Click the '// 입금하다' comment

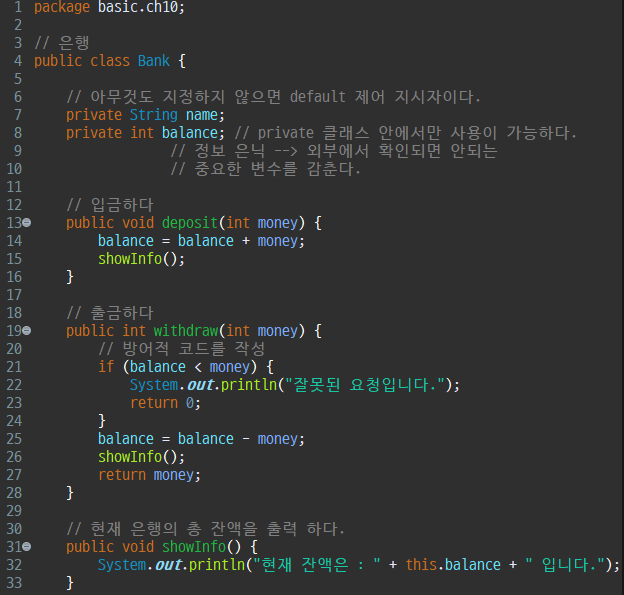click(x=110, y=205)
